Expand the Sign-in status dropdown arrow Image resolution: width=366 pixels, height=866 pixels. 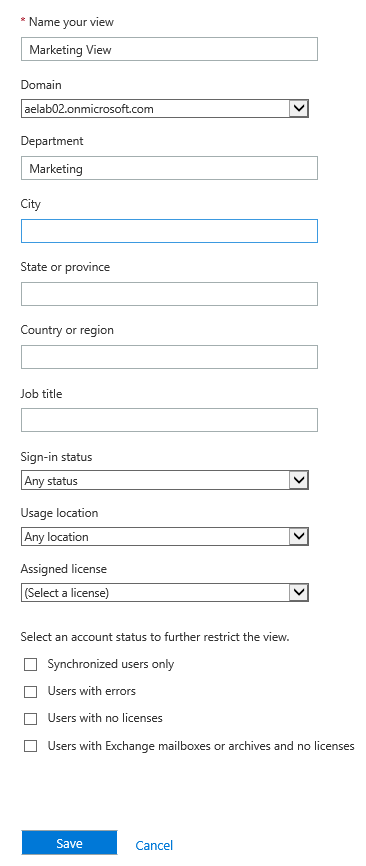pos(299,480)
